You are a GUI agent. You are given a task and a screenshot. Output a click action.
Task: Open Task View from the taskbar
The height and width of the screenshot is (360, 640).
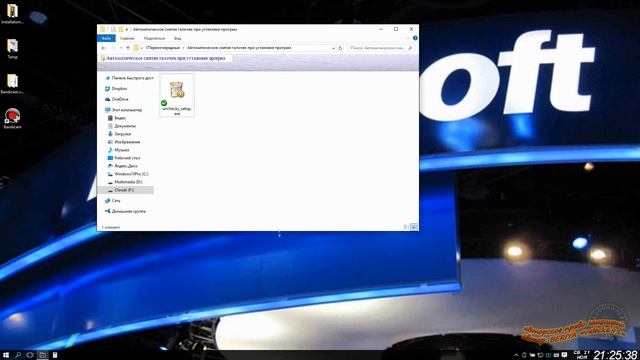(30, 355)
